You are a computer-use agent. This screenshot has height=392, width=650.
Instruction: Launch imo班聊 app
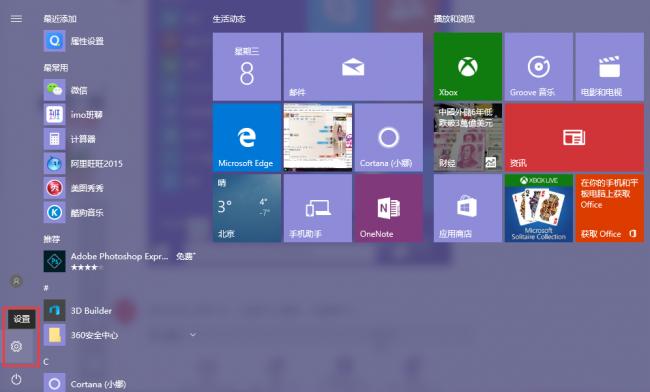point(120,114)
